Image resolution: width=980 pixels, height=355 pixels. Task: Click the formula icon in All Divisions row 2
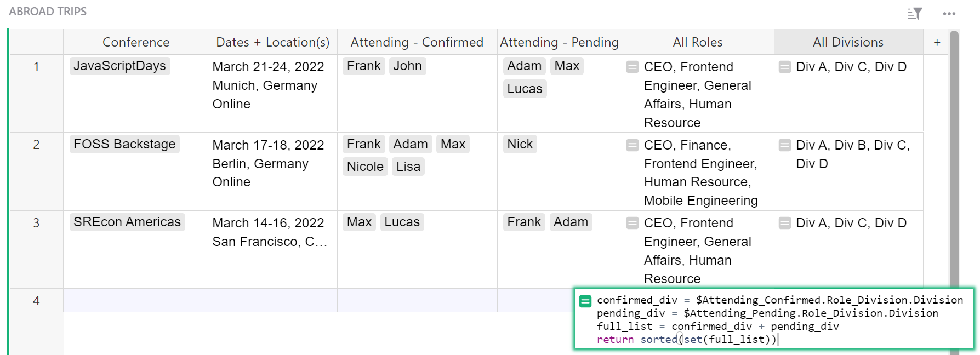[x=785, y=145]
